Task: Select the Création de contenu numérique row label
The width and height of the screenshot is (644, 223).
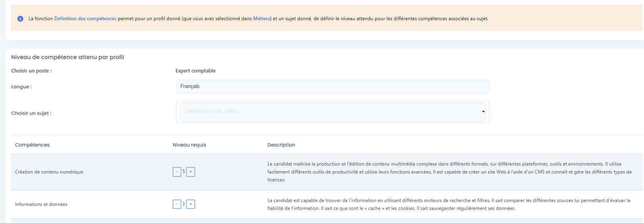Action: point(49,172)
